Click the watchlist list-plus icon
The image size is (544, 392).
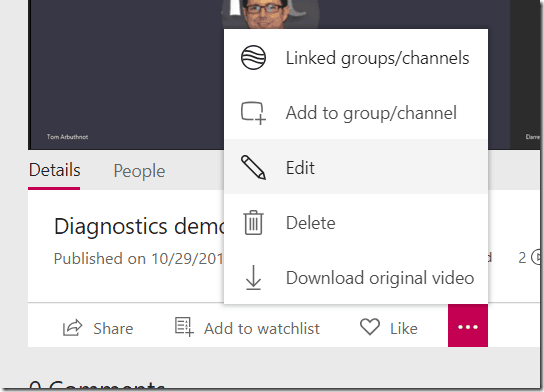tap(184, 326)
